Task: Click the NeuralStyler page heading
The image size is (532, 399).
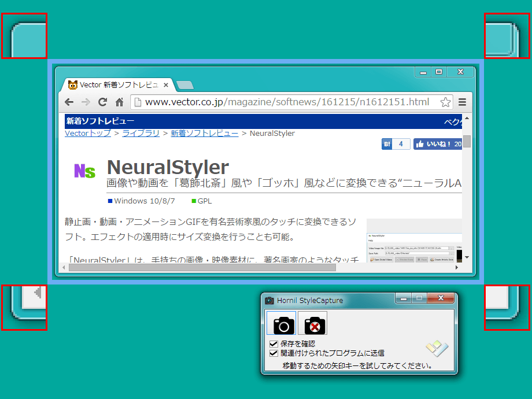Action: (x=168, y=167)
